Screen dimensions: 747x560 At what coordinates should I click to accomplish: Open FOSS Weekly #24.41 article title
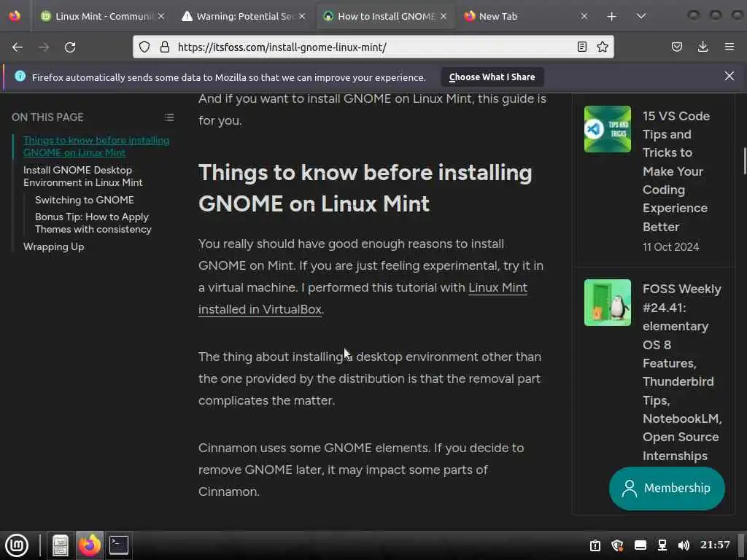(682, 372)
